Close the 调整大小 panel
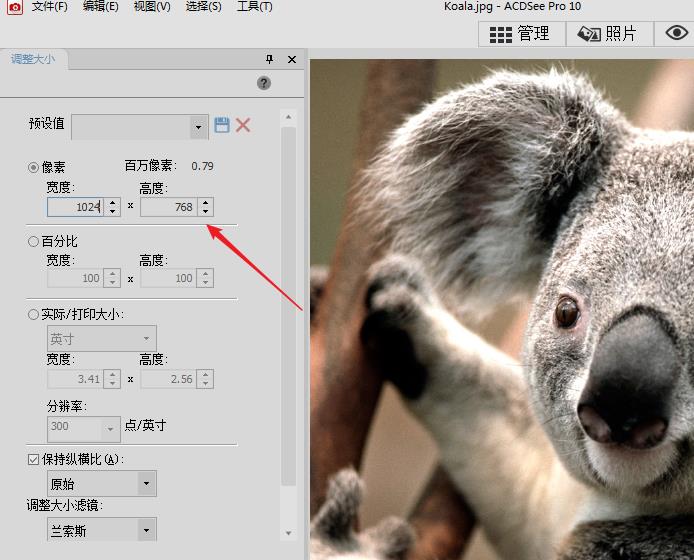The height and width of the screenshot is (560, 694). 292,59
